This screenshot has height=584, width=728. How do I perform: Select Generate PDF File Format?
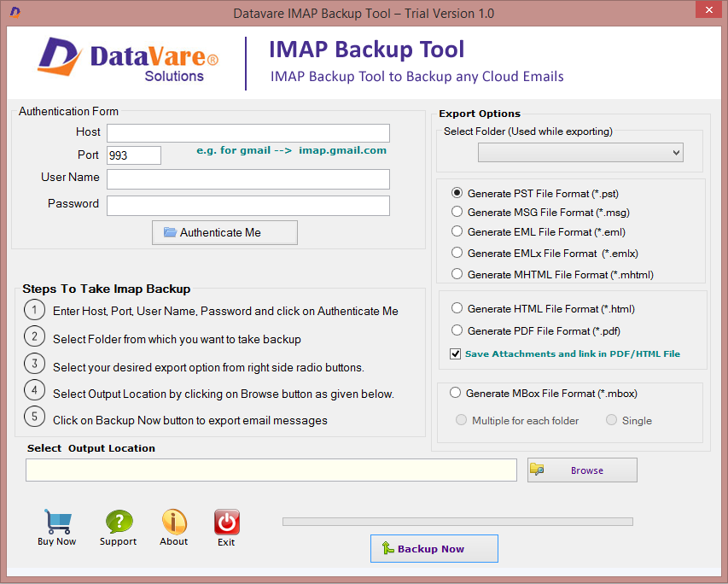(457, 331)
